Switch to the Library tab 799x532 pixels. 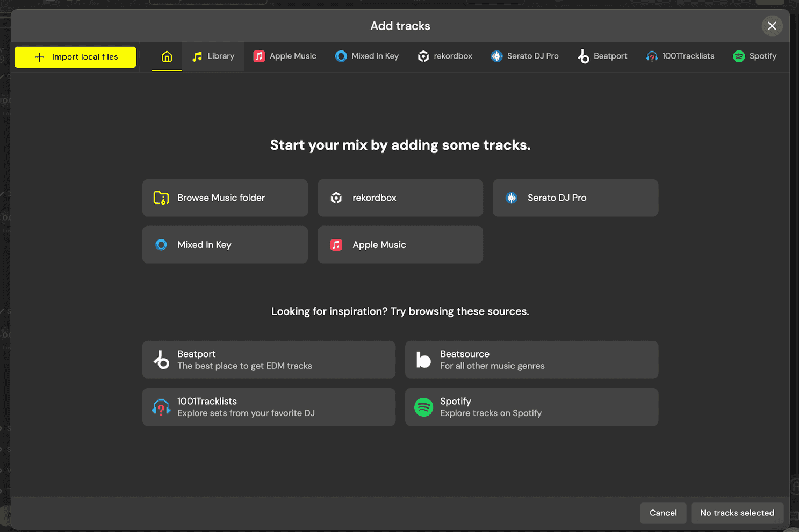(213, 56)
